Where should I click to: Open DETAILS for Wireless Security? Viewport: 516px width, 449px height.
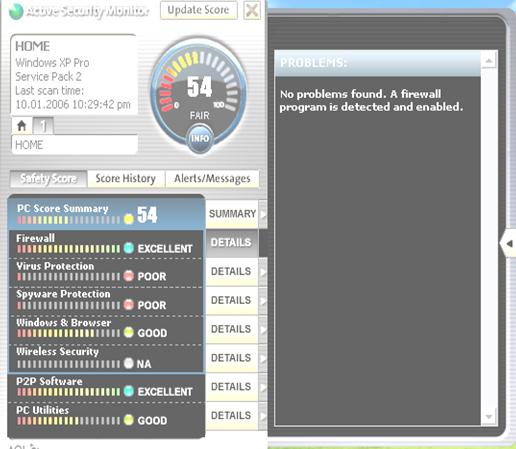(x=231, y=358)
